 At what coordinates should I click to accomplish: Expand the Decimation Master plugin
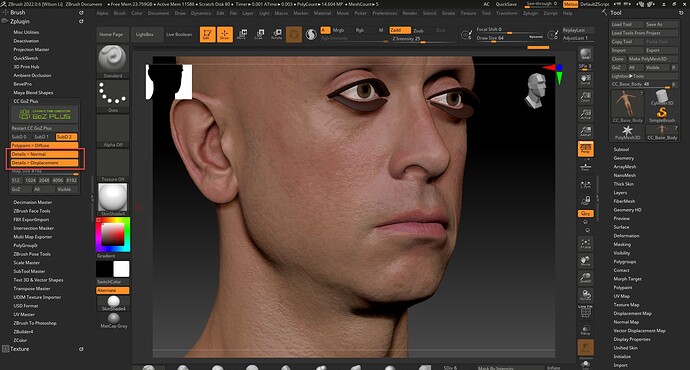[x=33, y=202]
